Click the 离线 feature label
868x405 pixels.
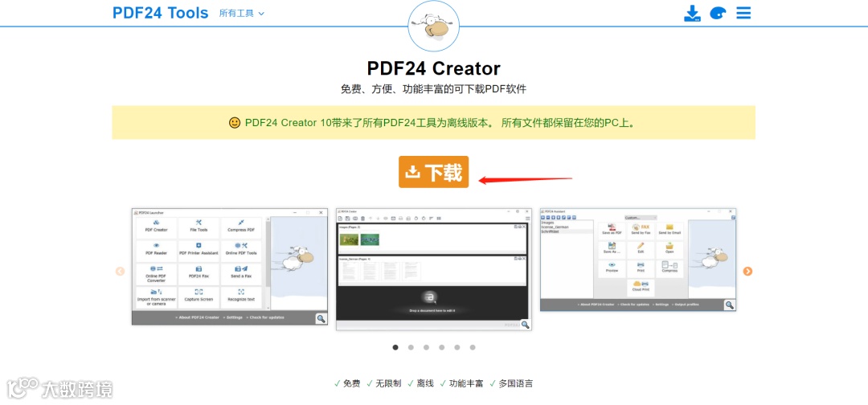[x=425, y=383]
